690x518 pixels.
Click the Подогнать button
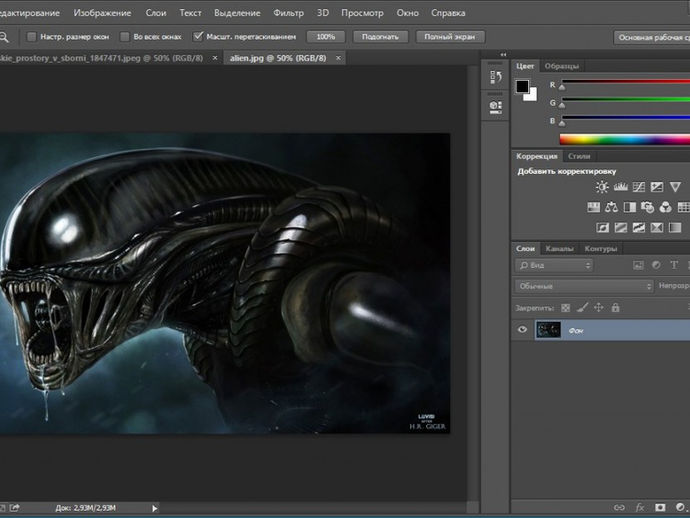380,37
